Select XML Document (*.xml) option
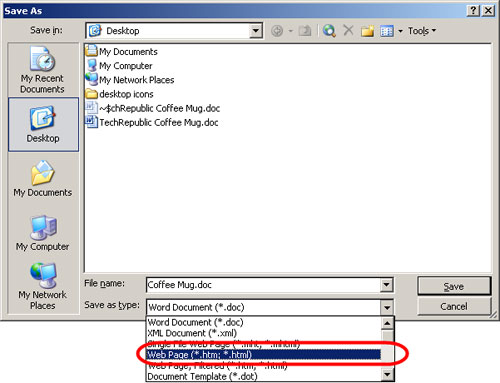500x383 pixels. point(192,333)
